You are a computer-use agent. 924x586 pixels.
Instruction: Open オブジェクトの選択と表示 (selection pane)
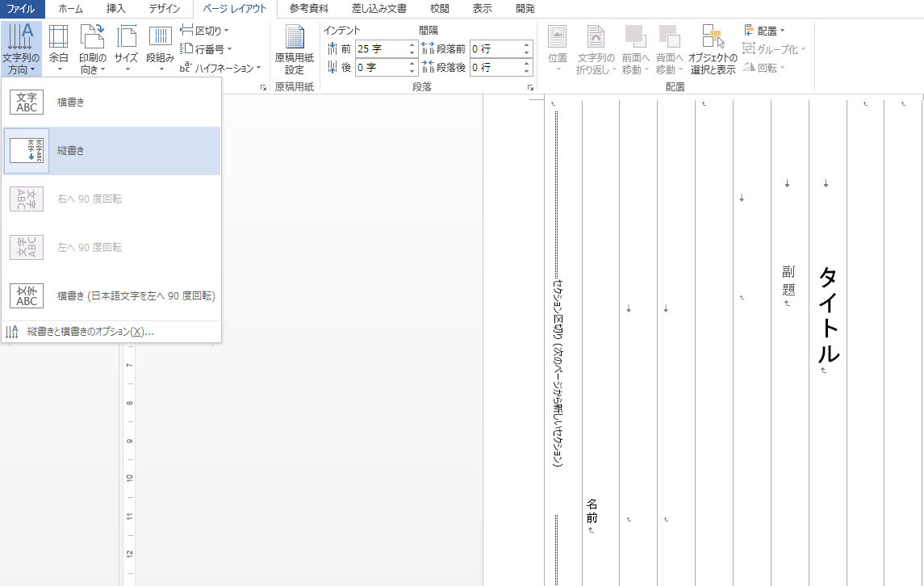712,48
